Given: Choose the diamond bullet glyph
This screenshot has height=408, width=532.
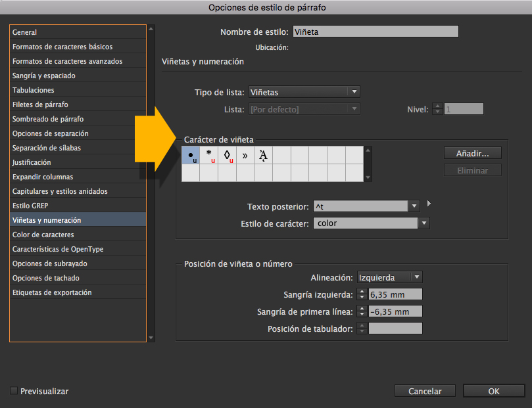Looking at the screenshot, I should tap(228, 155).
